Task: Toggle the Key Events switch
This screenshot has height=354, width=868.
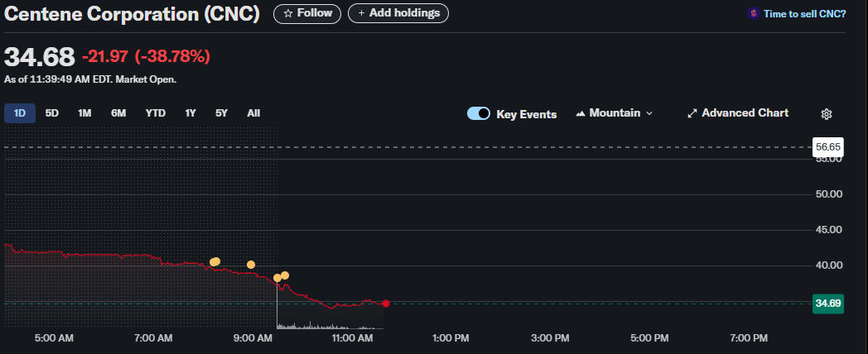Action: 478,113
